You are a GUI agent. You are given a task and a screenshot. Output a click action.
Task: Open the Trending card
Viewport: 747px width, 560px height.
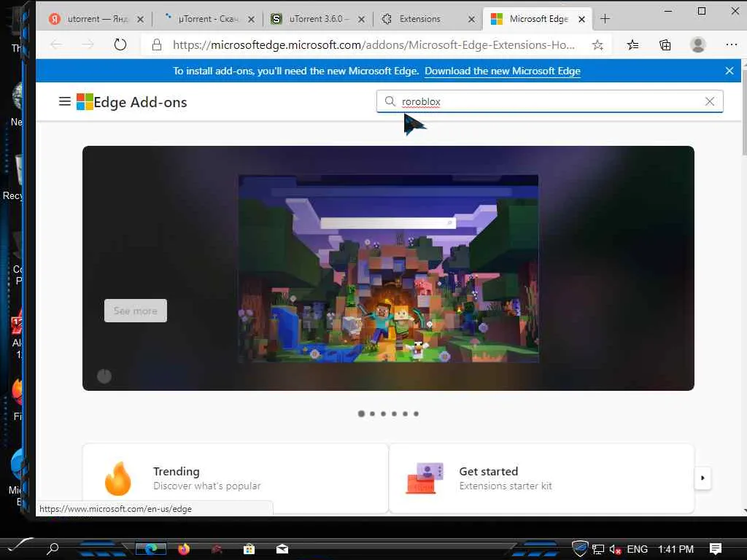coord(236,478)
